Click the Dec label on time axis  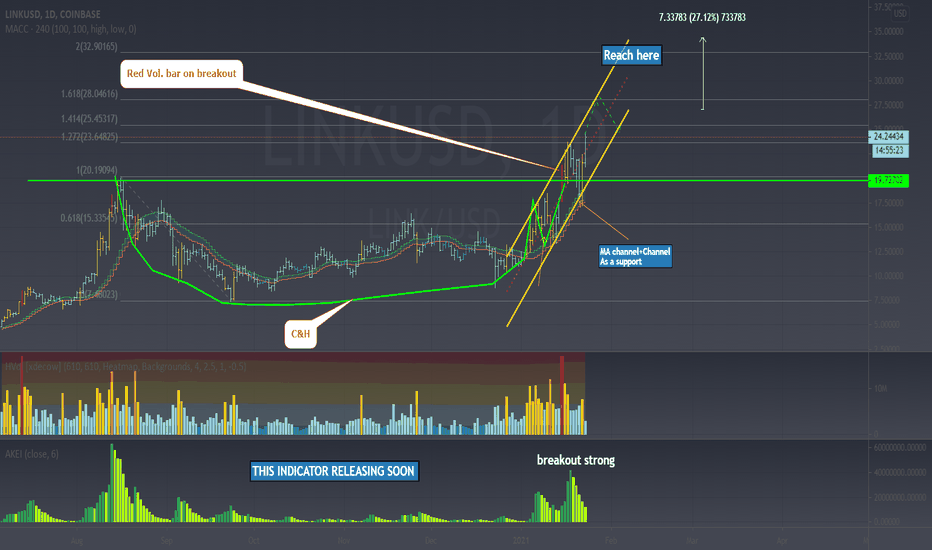click(431, 540)
